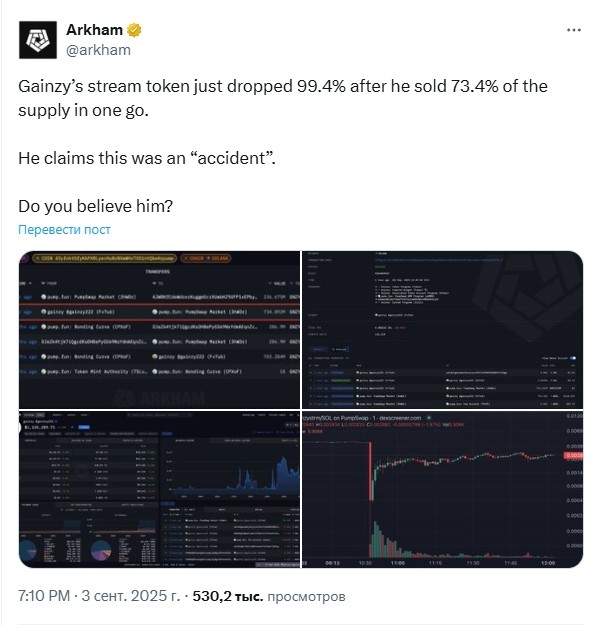The width and height of the screenshot is (597, 626).
Task: Click the gainzy avatar in highlighted transfer row
Action: pyautogui.click(x=44, y=312)
